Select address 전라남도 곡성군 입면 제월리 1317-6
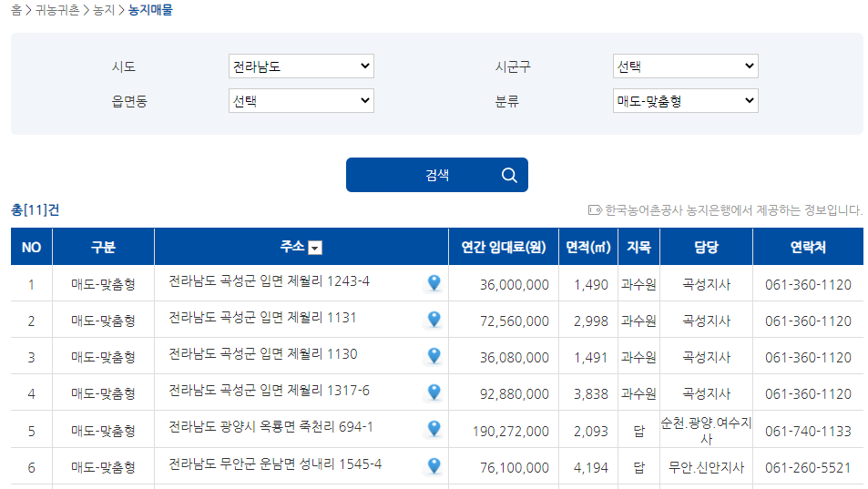Screen dimensions: 868x489 269,391
